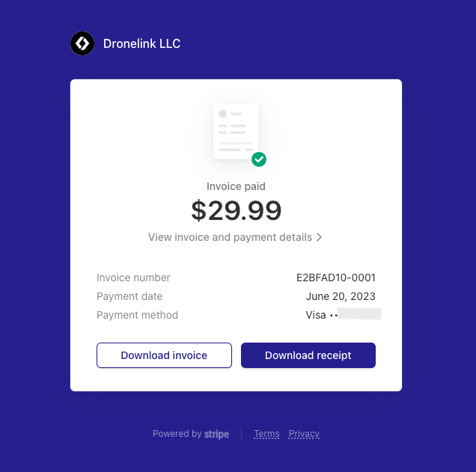Click the Invoice number label
This screenshot has height=472, width=476.
coord(133,278)
